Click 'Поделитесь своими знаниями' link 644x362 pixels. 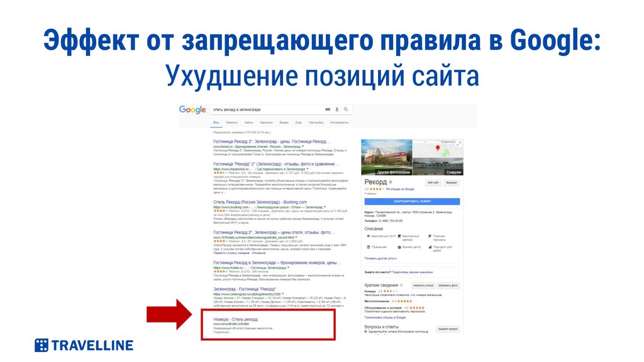click(x=413, y=272)
